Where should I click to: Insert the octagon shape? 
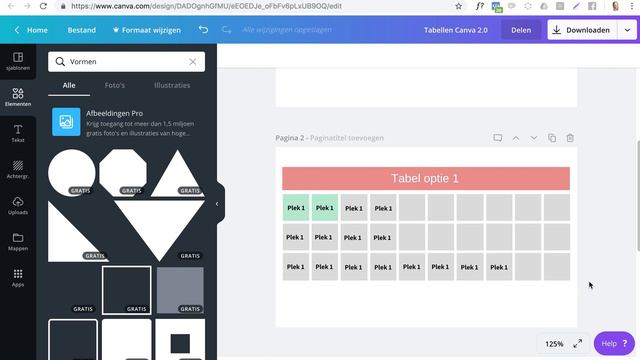[123, 172]
